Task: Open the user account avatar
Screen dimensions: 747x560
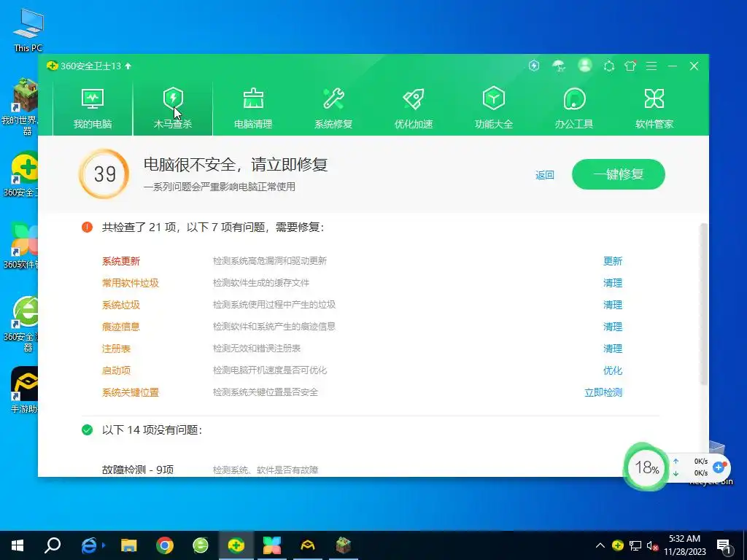Action: [x=585, y=65]
